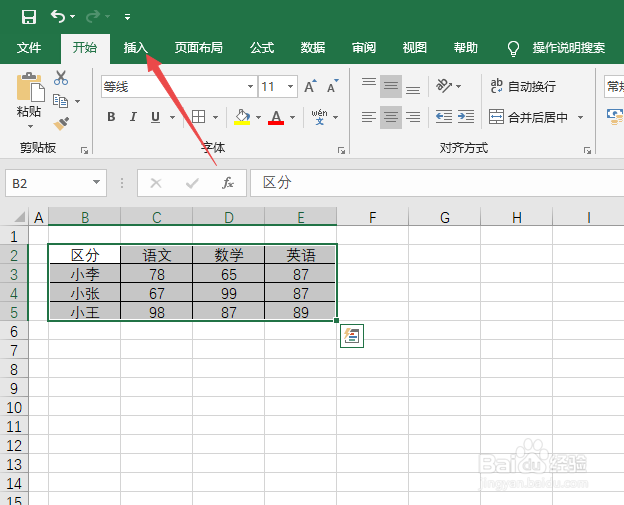The width and height of the screenshot is (624, 505).
Task: Open the Name Box dropdown arrow
Action: 96,182
